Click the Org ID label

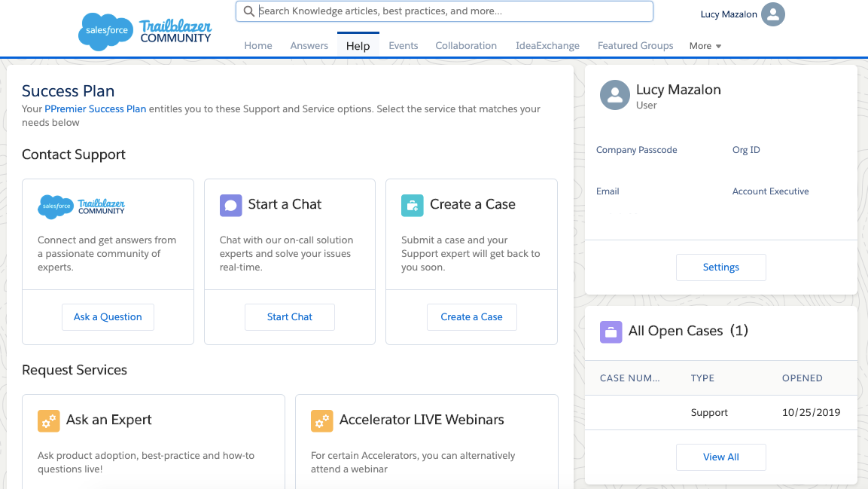tap(746, 150)
